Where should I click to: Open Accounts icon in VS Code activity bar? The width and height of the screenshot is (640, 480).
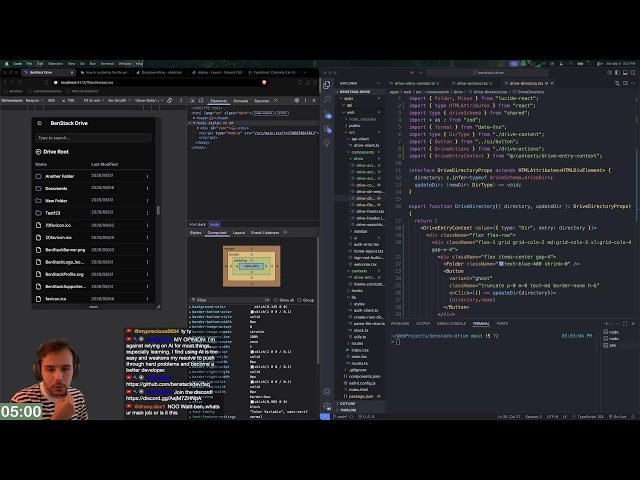pos(327,391)
